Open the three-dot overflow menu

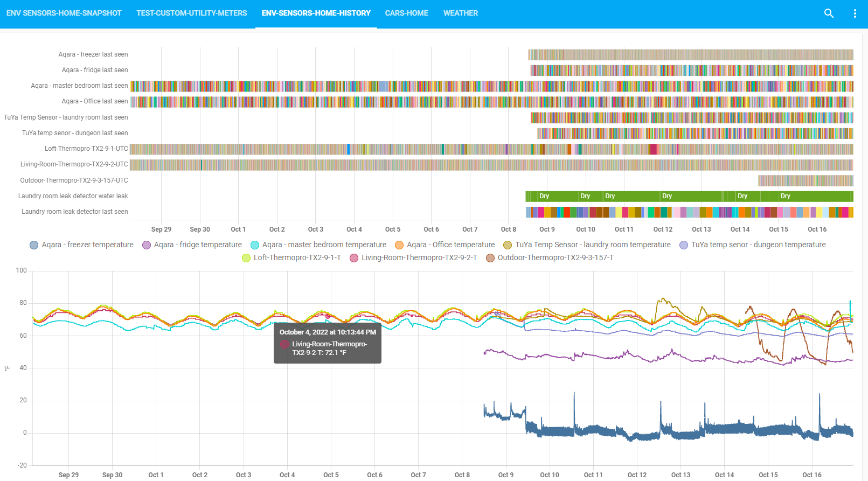pos(855,13)
